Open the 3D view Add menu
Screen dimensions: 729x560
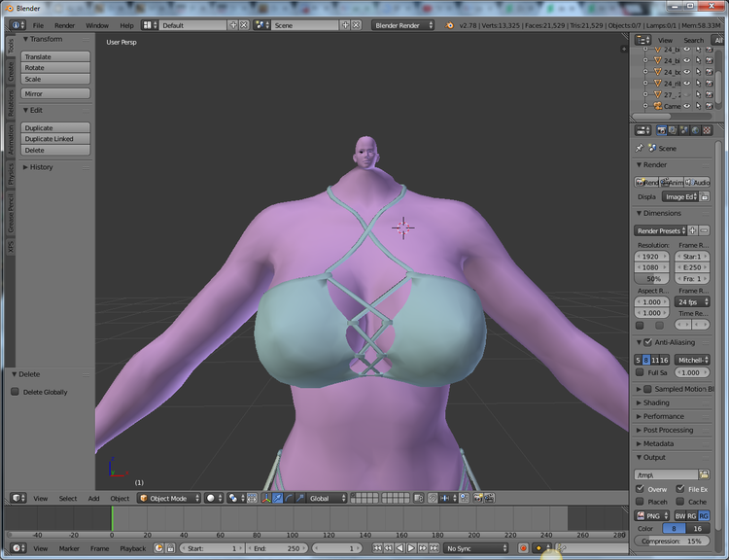coord(93,499)
